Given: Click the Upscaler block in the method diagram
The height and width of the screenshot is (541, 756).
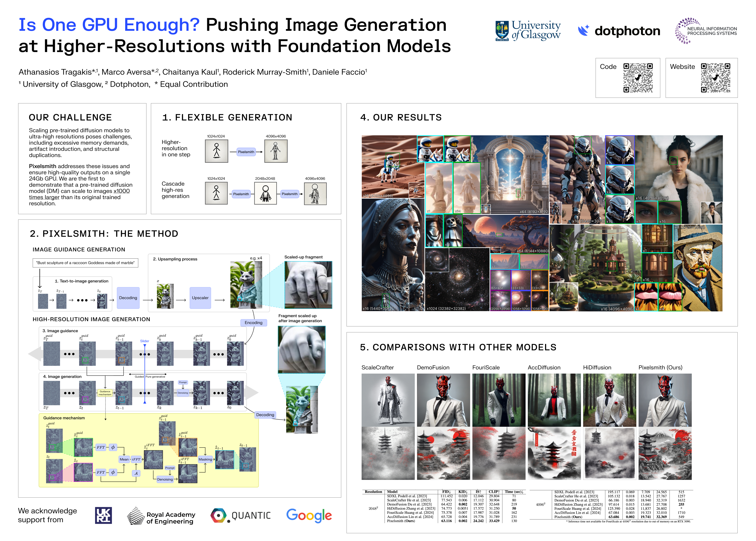Looking at the screenshot, I should [x=200, y=298].
